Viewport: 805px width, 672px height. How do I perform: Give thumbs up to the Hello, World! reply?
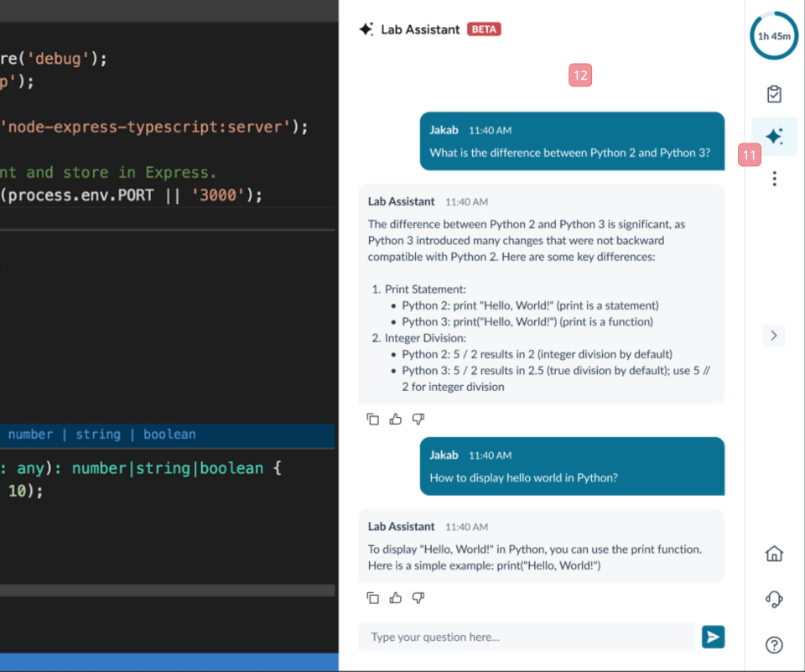click(x=395, y=598)
